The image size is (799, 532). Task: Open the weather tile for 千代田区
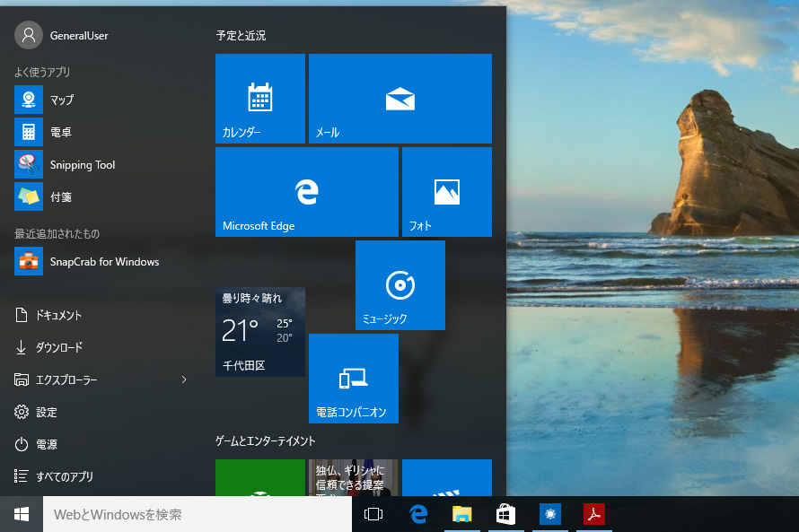[x=260, y=332]
